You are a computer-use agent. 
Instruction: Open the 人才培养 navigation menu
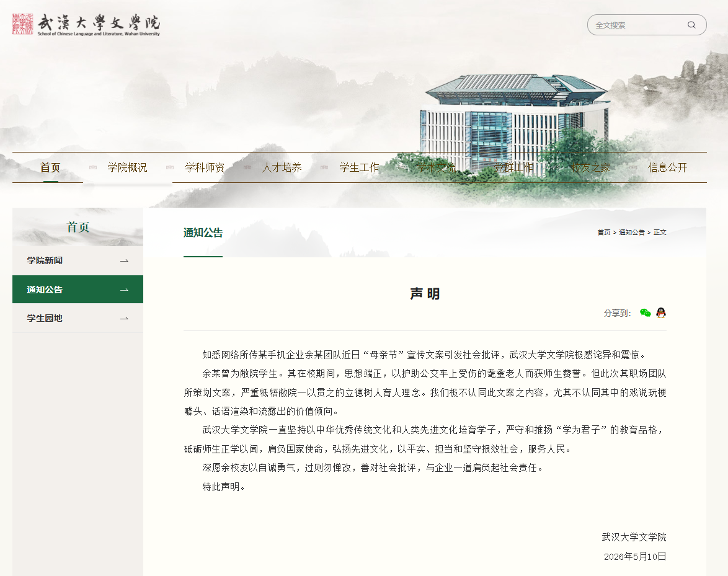coord(282,167)
